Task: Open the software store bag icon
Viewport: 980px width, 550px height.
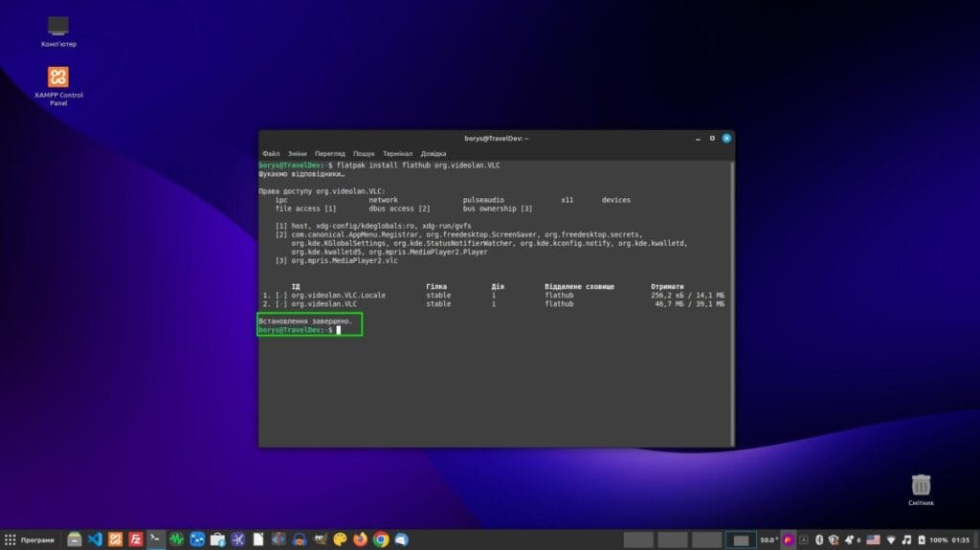Action: [x=217, y=539]
